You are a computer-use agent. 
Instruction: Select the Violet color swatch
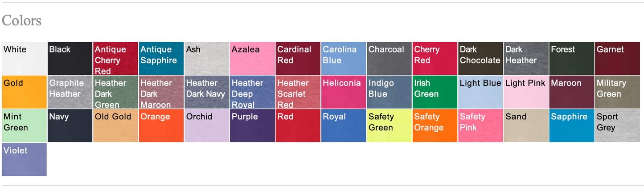(24, 160)
